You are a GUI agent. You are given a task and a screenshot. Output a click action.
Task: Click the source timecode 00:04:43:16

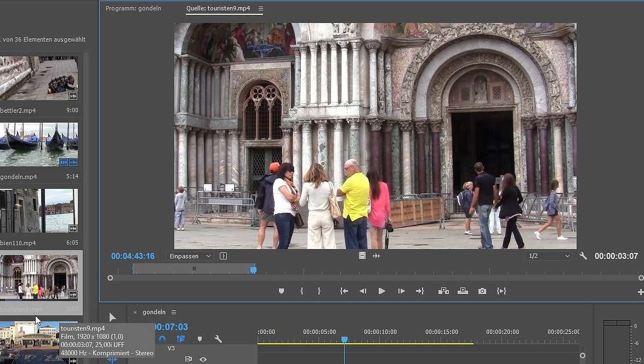point(133,256)
